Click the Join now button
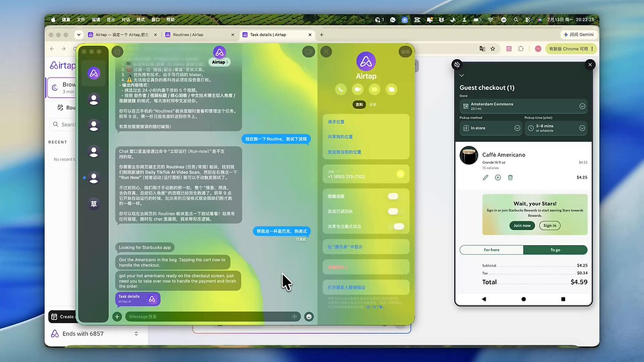Screen dimensions: 644x362 tap(522, 225)
